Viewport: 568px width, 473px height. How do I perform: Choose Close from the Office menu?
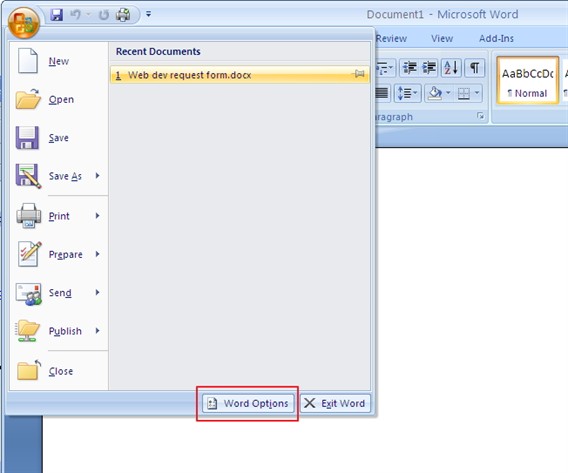[x=59, y=371]
